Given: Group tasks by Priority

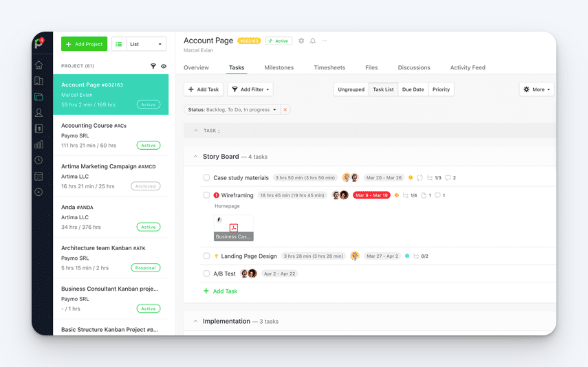Looking at the screenshot, I should tap(441, 89).
